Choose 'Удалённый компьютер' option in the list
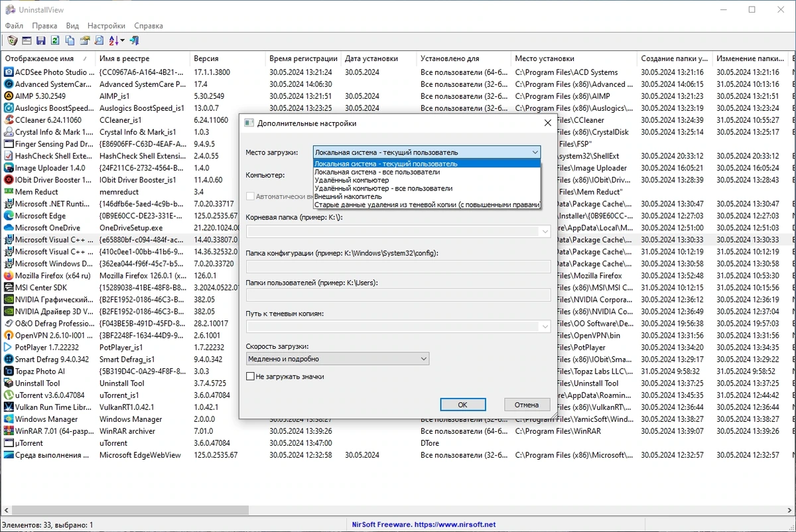 pos(427,180)
